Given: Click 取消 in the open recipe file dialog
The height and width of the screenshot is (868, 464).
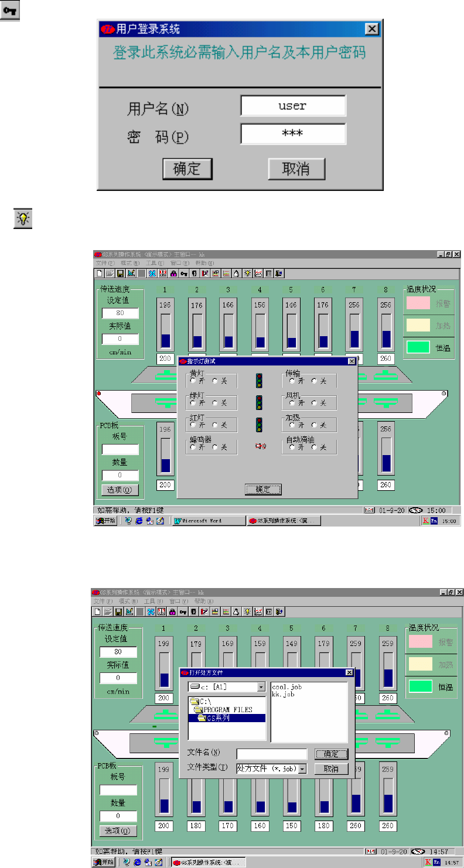Looking at the screenshot, I should (x=332, y=768).
